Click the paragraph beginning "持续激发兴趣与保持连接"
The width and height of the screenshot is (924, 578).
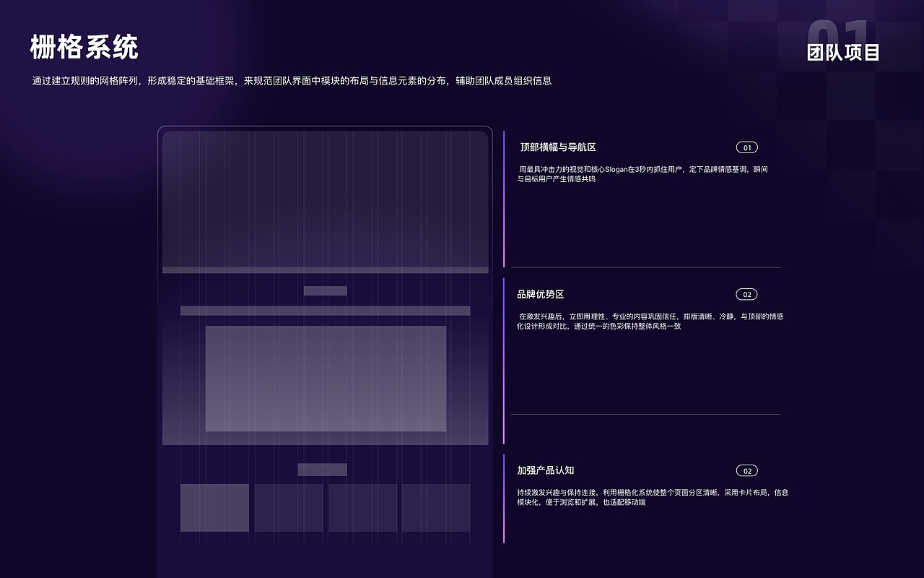coord(653,497)
